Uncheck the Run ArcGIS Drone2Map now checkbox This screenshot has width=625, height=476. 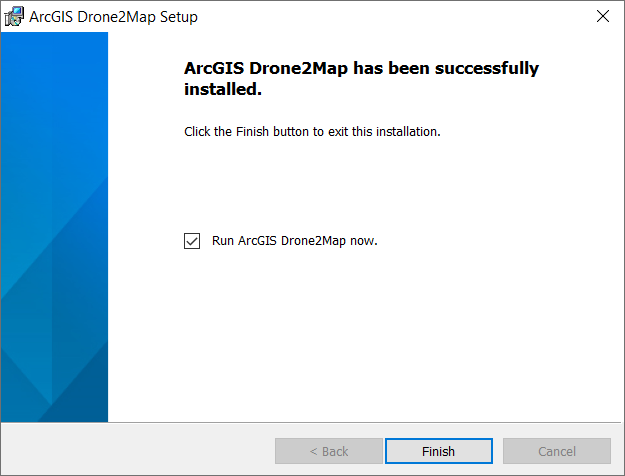pos(192,241)
